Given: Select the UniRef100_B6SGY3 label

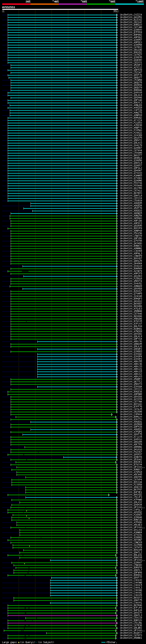Looking at the screenshot, I should click(131, 598).
